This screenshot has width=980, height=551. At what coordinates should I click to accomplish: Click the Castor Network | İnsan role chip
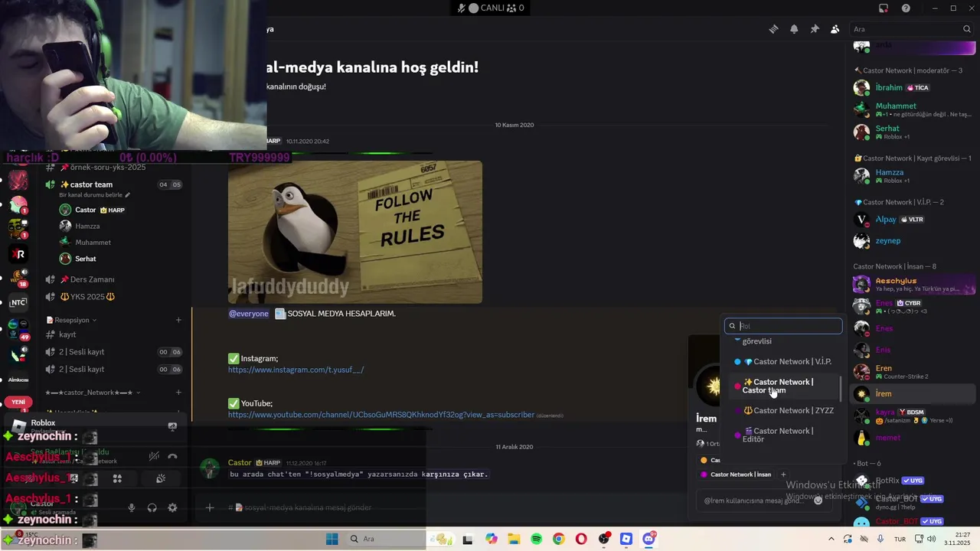(736, 474)
